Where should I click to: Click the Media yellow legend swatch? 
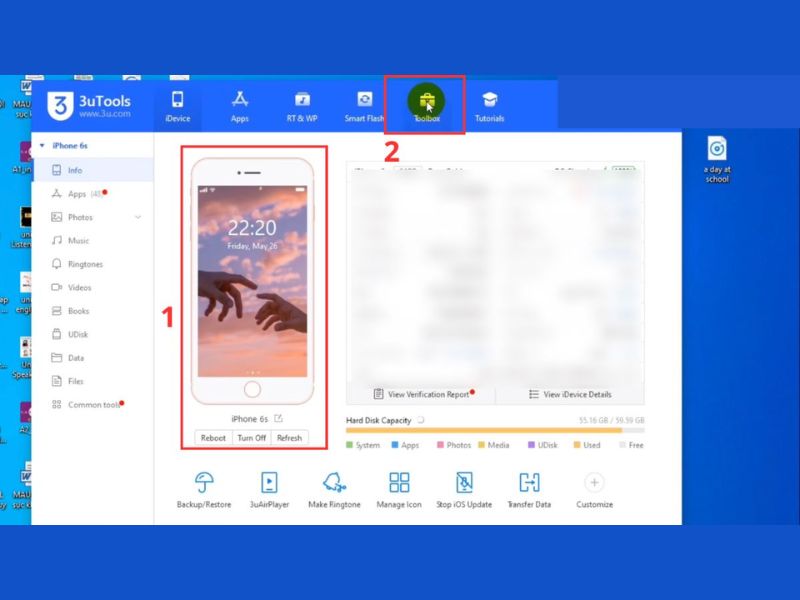click(481, 445)
